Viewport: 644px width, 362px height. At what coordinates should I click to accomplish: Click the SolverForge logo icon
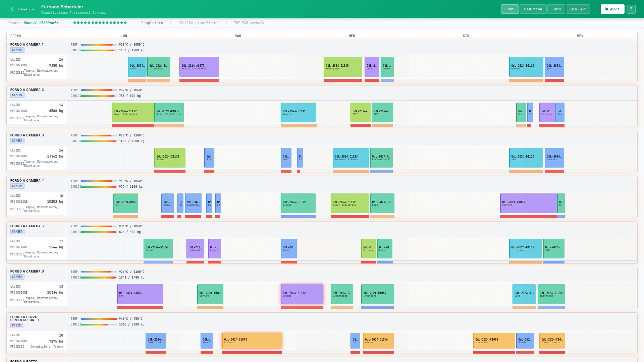(x=12, y=9)
